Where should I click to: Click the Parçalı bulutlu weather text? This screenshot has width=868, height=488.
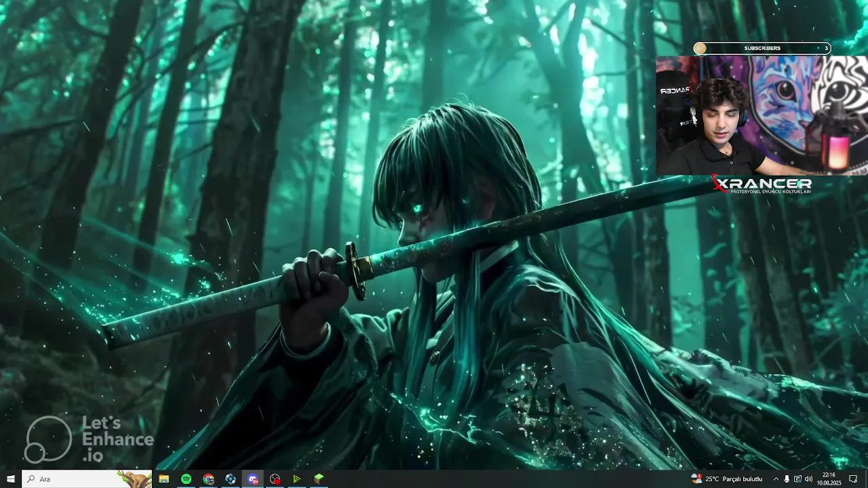pos(743,479)
